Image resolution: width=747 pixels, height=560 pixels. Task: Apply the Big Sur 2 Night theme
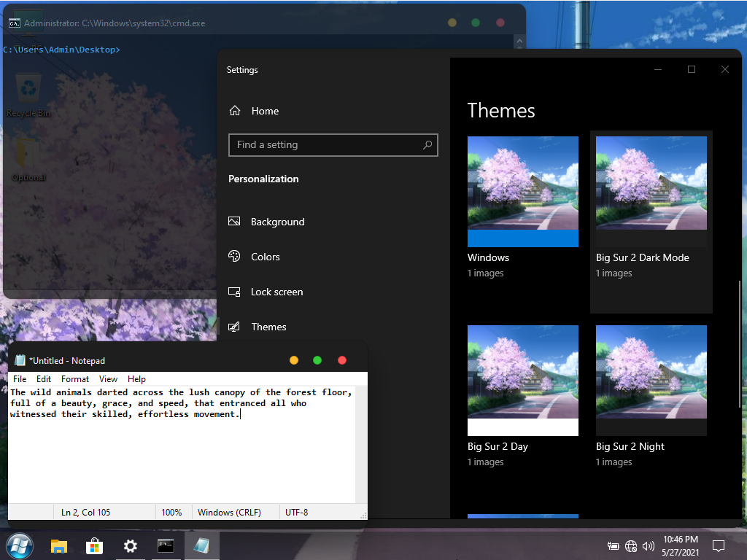pos(651,381)
